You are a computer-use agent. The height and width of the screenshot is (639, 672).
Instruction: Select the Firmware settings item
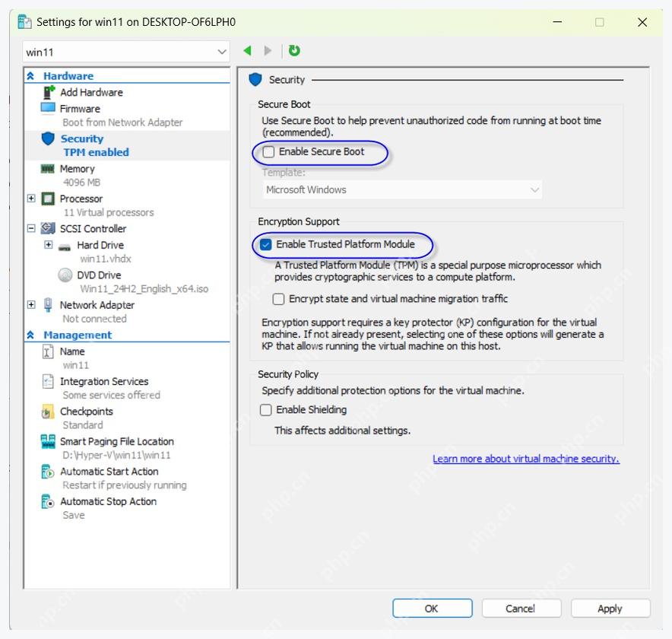[80, 109]
